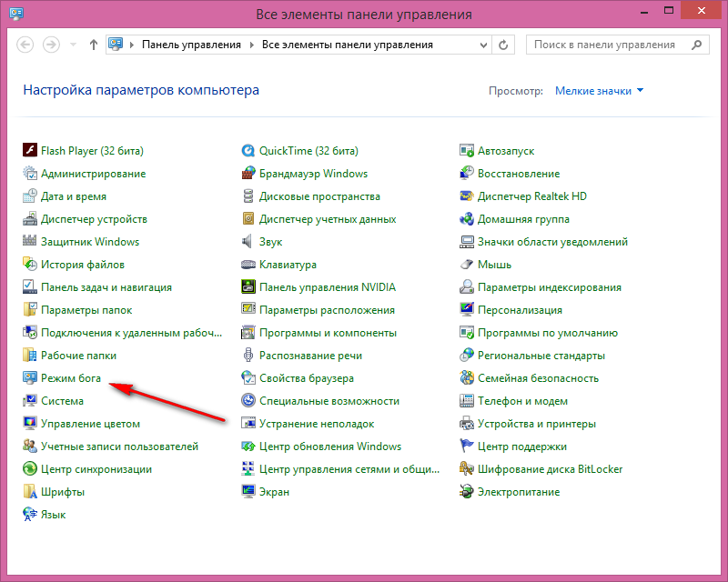This screenshot has width=728, height=582.
Task: Go forward with the Forward arrow button
Action: pyautogui.click(x=51, y=45)
